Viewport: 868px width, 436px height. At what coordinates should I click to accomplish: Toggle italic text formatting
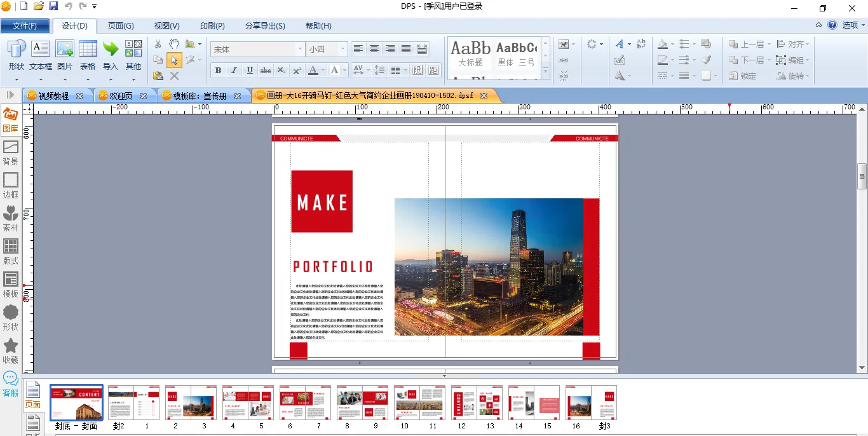pyautogui.click(x=234, y=70)
